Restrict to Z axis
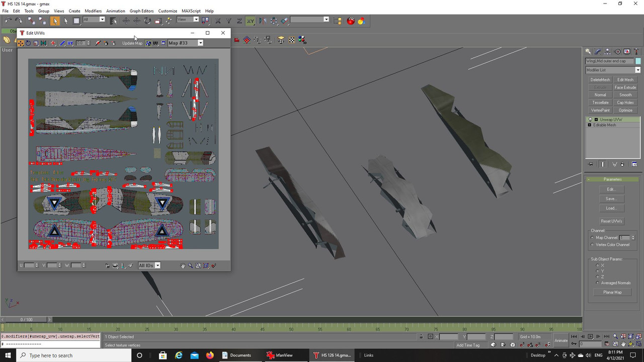The width and height of the screenshot is (644, 362). (239, 21)
